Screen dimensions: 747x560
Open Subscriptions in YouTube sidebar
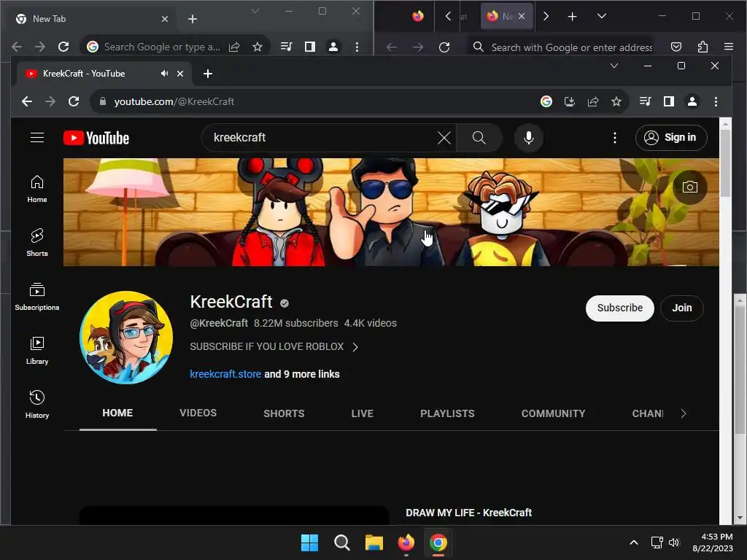tap(37, 297)
